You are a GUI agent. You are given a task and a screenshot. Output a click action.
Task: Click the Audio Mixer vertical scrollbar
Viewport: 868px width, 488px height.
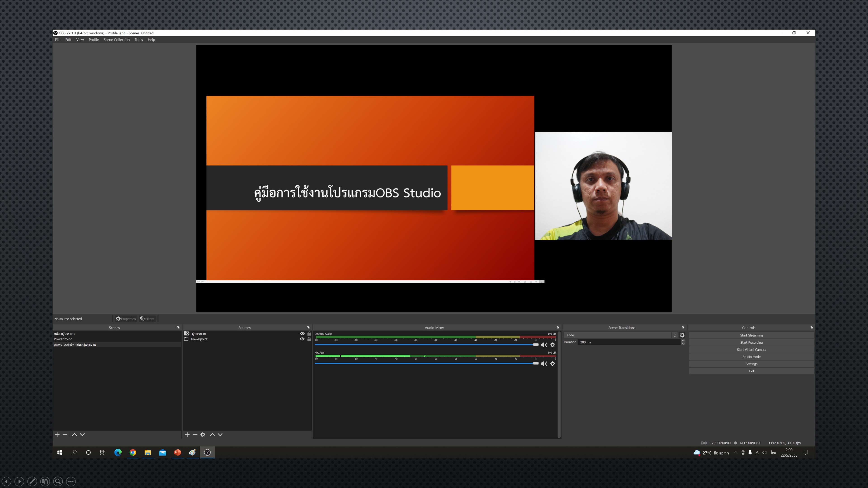(x=559, y=385)
